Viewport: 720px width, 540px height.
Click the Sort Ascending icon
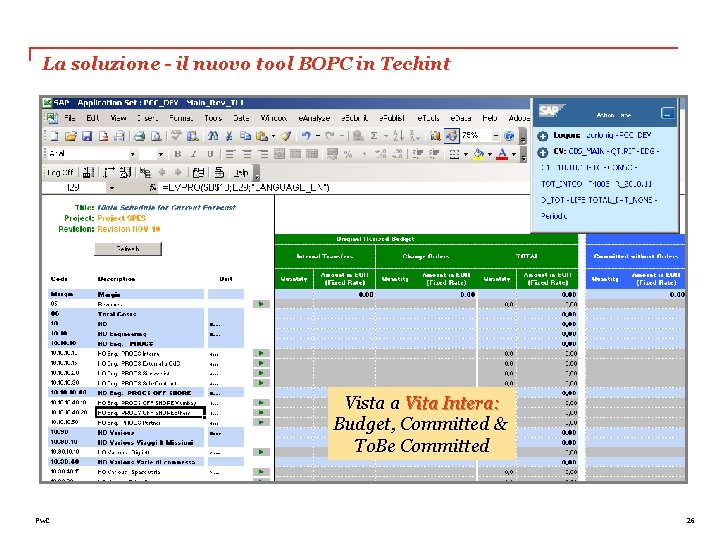pyautogui.click(x=398, y=136)
